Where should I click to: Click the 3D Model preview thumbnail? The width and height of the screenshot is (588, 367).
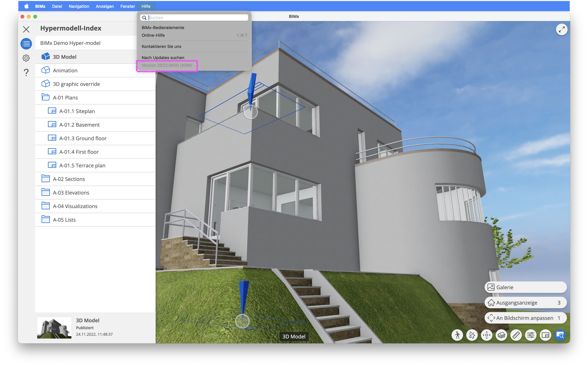coord(54,328)
